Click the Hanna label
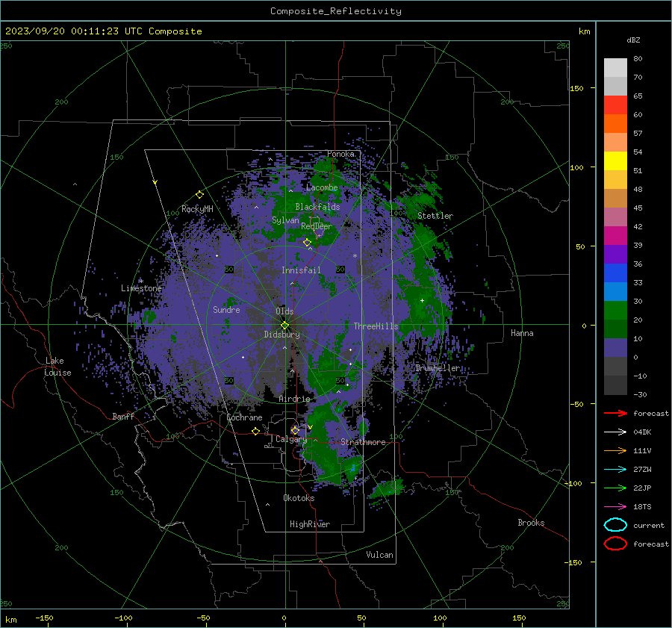Screen dimensions: 672x628 (522, 333)
